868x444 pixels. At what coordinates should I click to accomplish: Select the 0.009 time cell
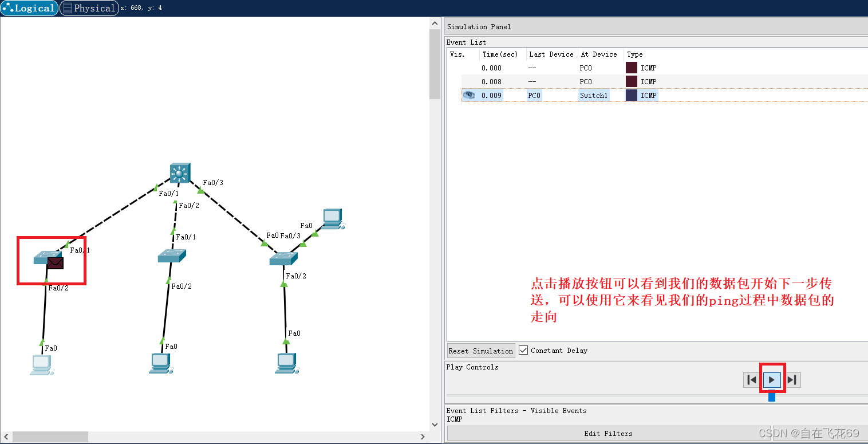492,96
